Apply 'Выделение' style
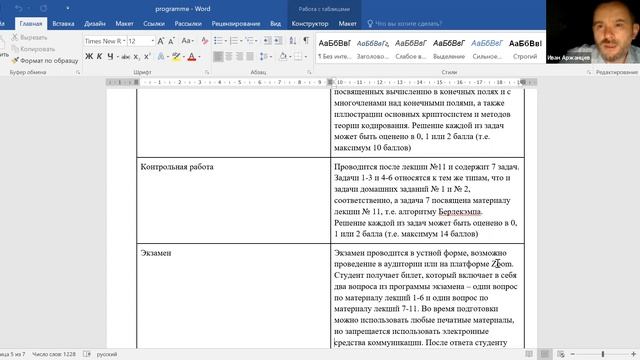The width and height of the screenshot is (640, 360). [449, 49]
